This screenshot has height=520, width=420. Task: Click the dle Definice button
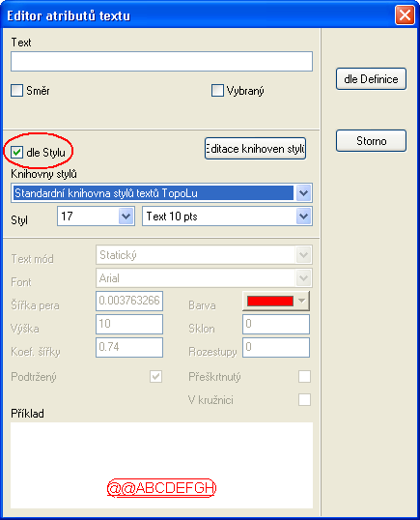371,79
